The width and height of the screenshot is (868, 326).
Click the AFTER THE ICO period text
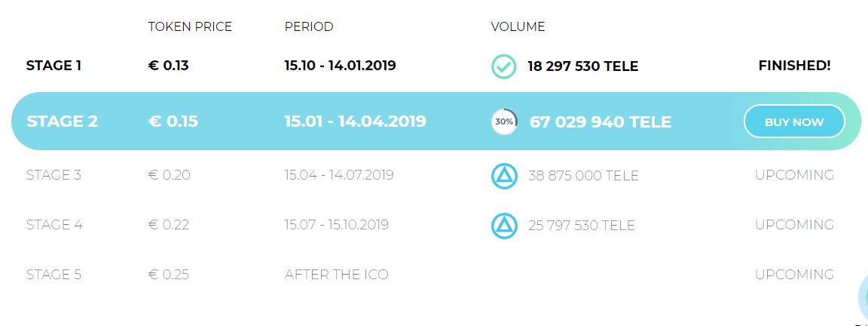(x=337, y=275)
